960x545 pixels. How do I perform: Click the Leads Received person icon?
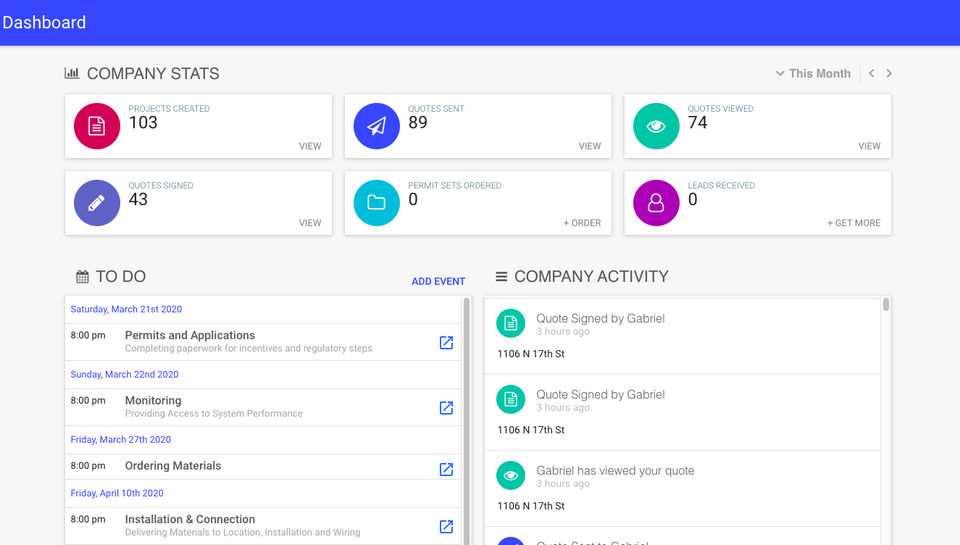click(656, 203)
